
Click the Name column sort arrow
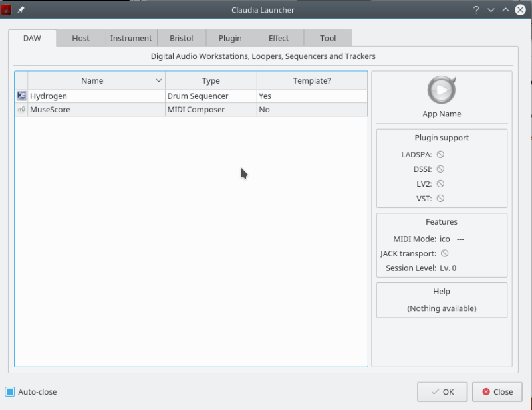click(x=158, y=80)
